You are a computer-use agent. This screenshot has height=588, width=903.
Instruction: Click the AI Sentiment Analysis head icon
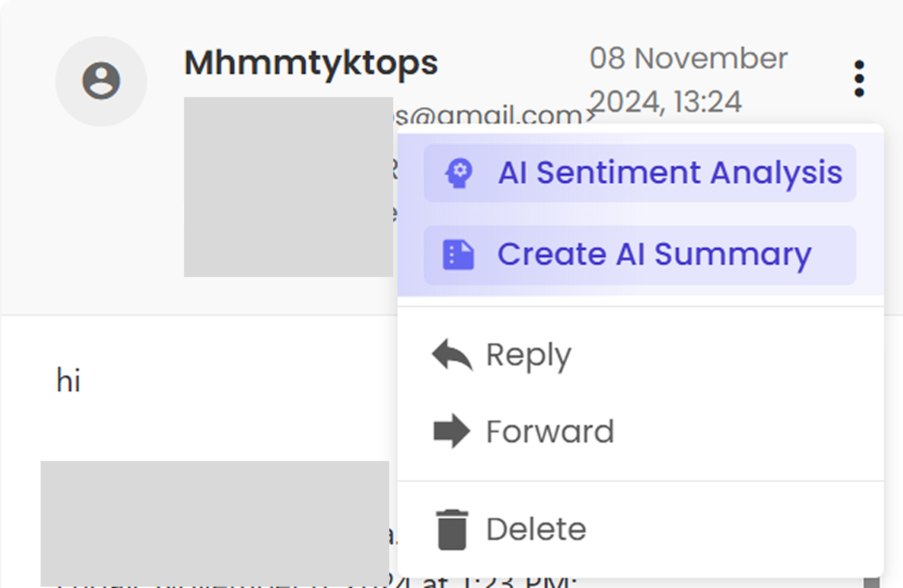pos(459,173)
